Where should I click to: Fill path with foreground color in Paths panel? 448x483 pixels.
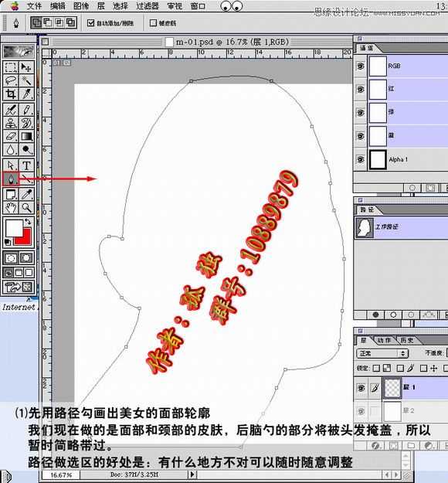pos(375,315)
